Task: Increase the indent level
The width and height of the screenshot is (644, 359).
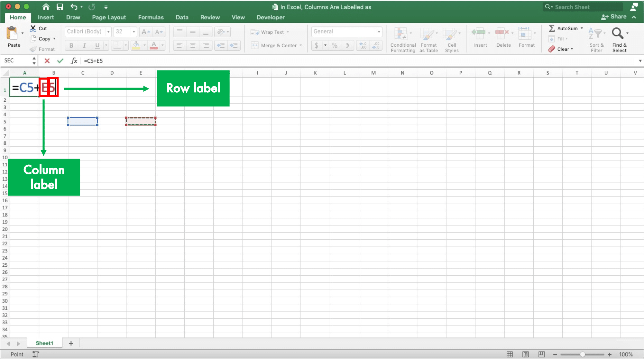Action: pos(234,45)
